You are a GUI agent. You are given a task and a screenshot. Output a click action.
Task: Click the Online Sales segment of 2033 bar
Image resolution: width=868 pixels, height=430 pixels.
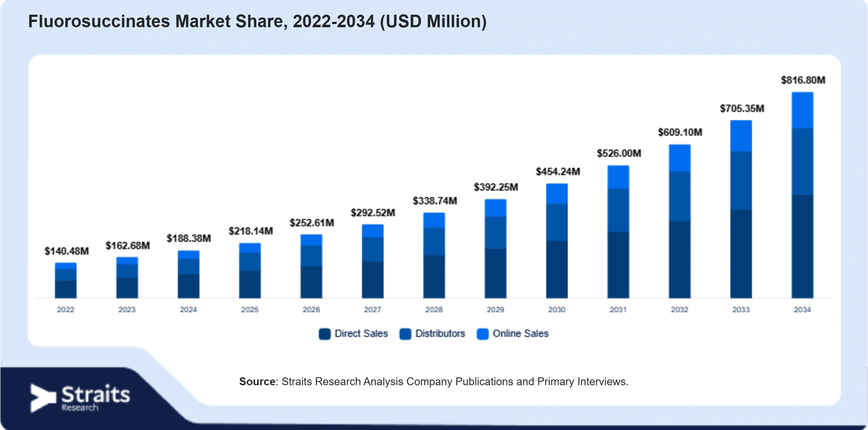741,136
